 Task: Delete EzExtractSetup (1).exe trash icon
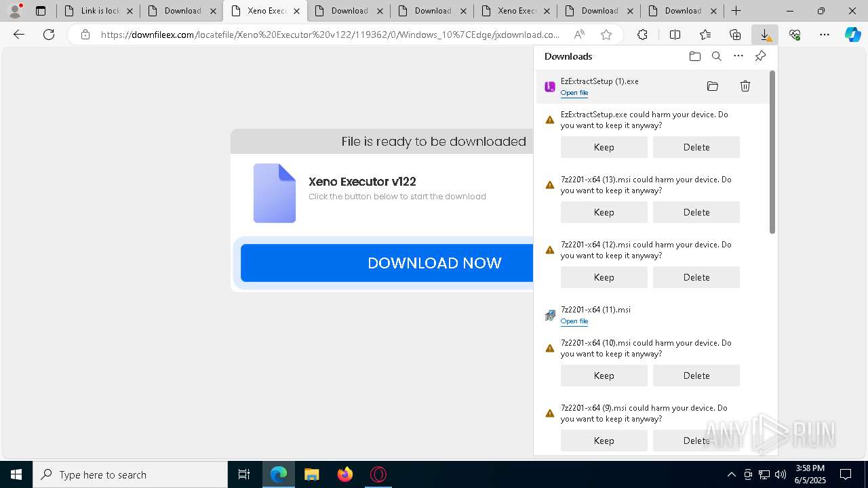[745, 86]
